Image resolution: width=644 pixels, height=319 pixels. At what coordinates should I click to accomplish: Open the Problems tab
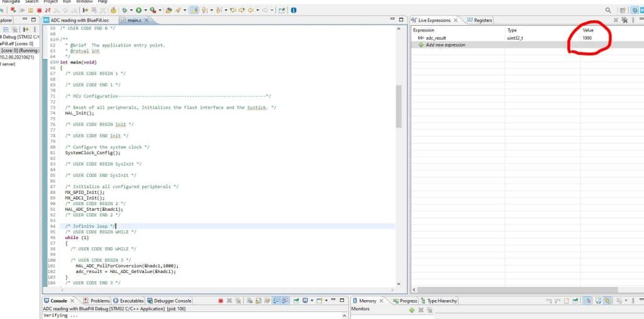(96, 301)
